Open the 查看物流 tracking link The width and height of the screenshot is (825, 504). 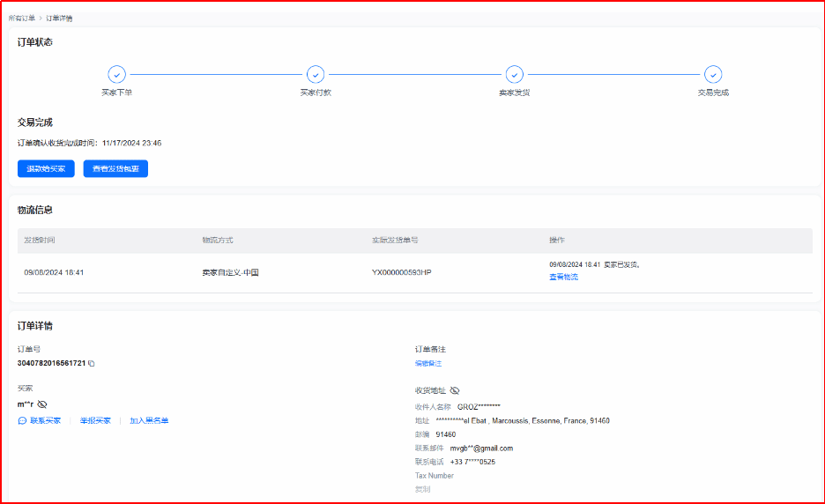coord(563,277)
